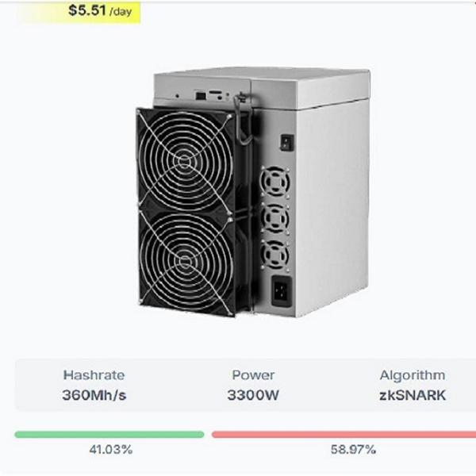Click the 58.97% percentage label
This screenshot has height=476, width=476.
353,450
